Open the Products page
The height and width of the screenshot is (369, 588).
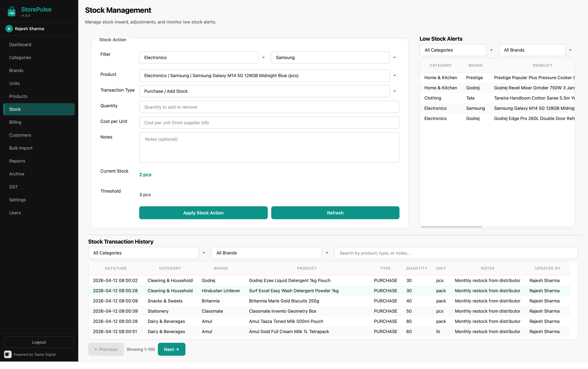coord(39,96)
